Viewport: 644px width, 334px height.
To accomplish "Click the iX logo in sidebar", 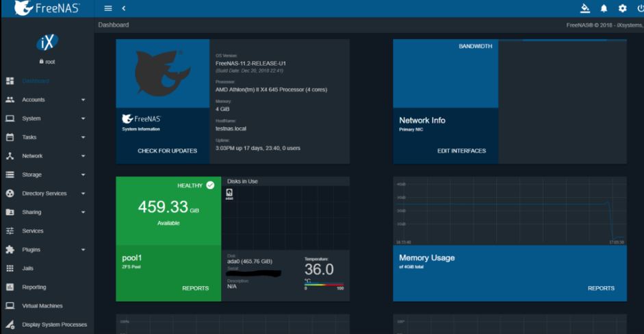I will coord(47,42).
